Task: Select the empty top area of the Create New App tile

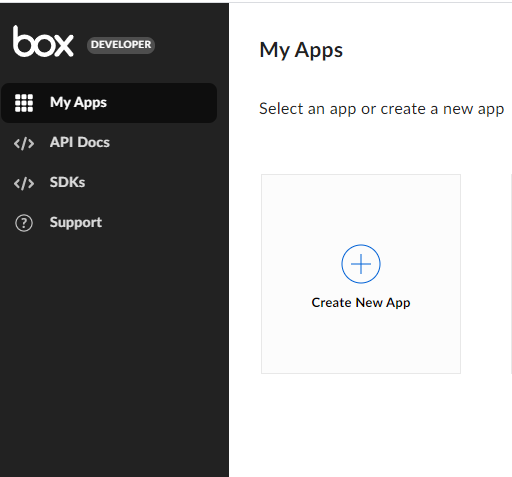Action: (x=361, y=207)
